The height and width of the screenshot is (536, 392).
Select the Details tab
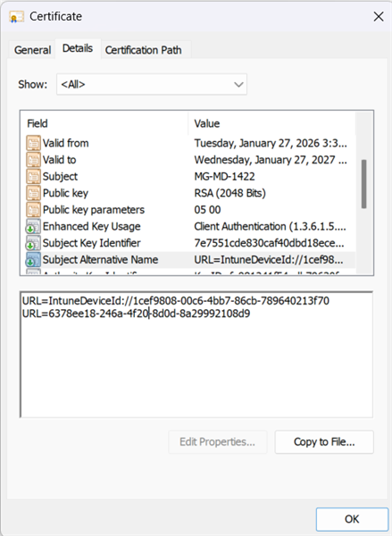pyautogui.click(x=78, y=48)
